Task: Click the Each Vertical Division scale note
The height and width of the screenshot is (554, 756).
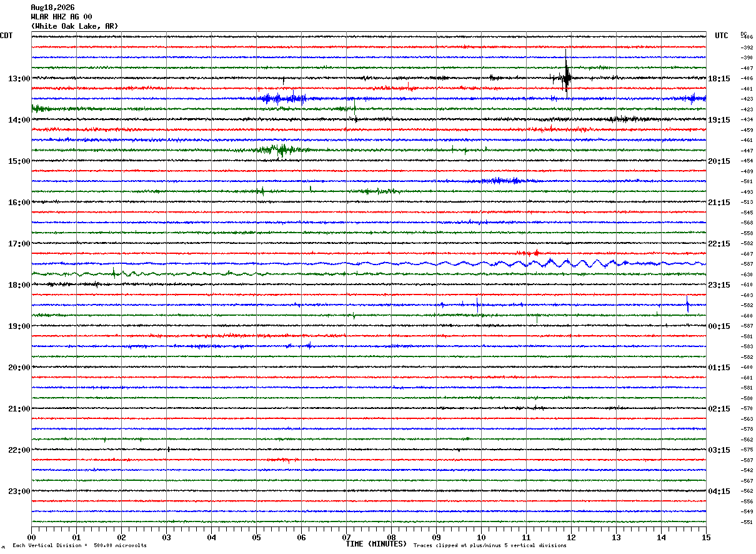Action: click(x=79, y=545)
